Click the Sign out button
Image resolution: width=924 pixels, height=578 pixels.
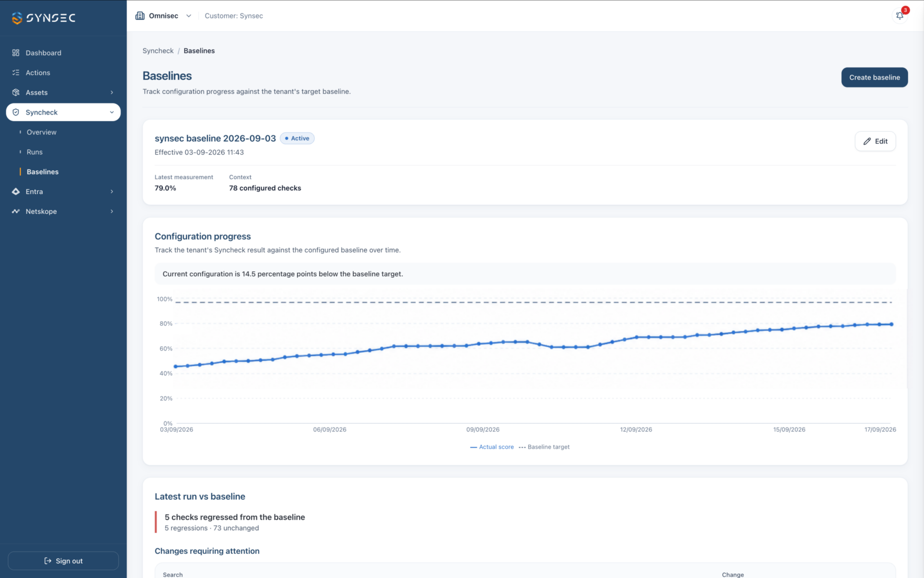coord(63,561)
